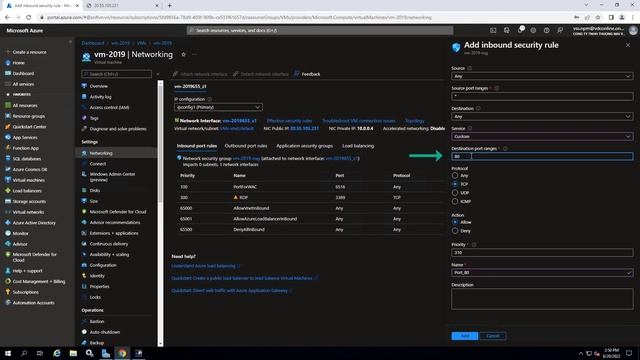Click the Priority input field
The image size is (640, 360).
[542, 252]
